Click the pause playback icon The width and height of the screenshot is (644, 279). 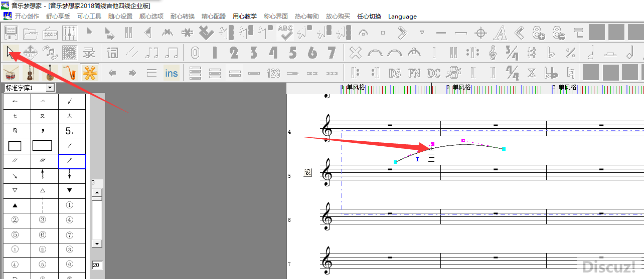pos(128,33)
